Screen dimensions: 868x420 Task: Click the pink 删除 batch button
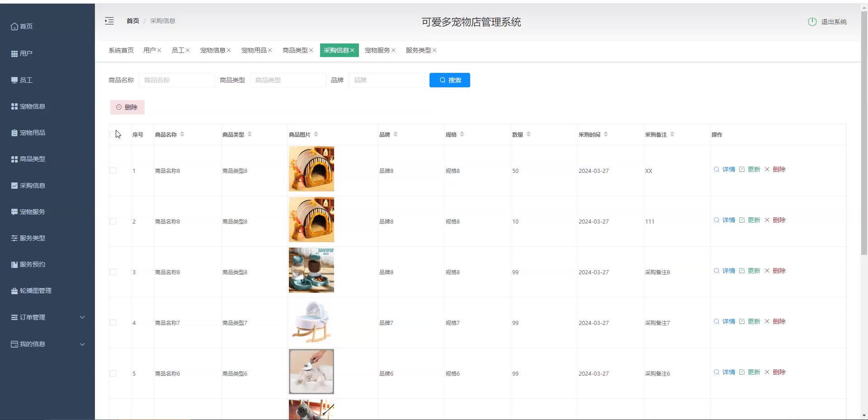pos(127,107)
